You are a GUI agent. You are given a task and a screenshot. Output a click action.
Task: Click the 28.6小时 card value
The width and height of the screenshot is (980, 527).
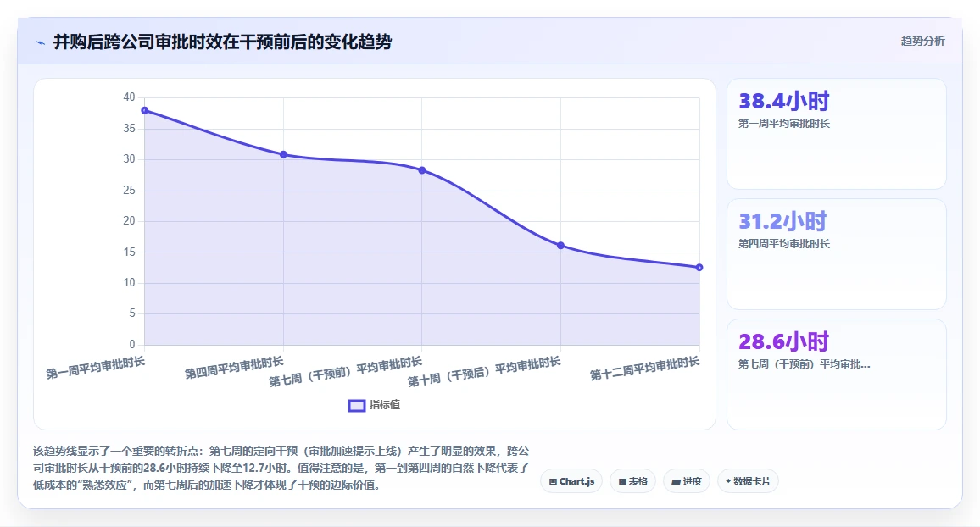pos(784,341)
